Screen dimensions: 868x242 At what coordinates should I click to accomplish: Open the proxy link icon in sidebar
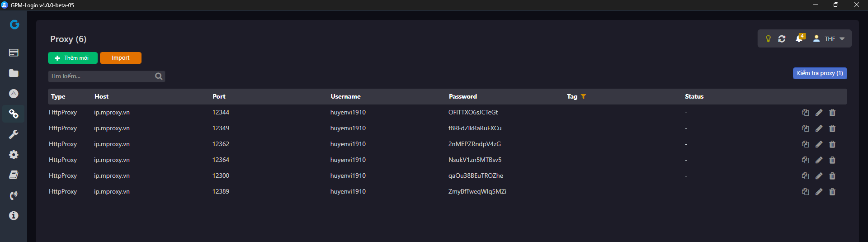[x=14, y=114]
